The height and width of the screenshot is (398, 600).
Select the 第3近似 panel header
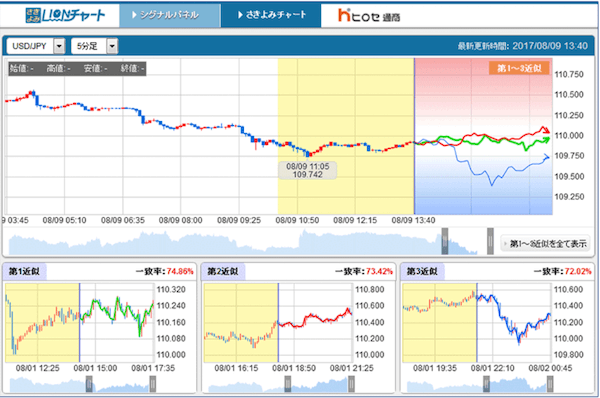(x=422, y=271)
